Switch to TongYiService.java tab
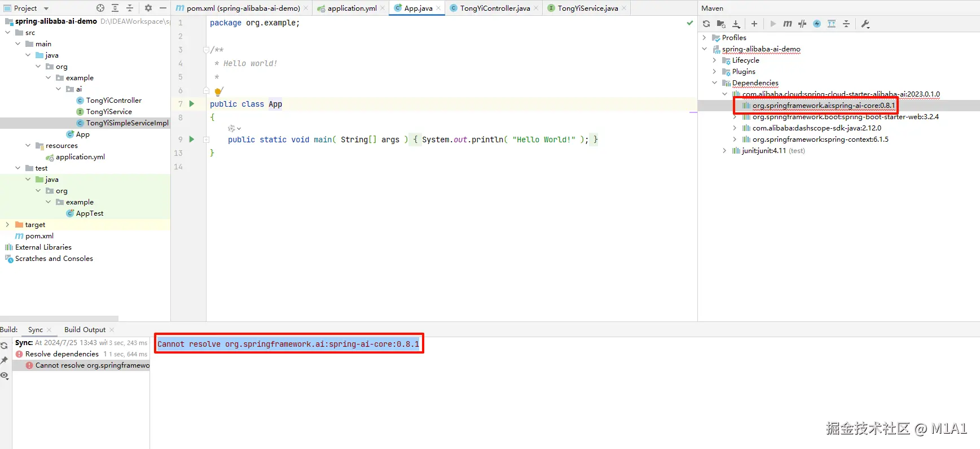The image size is (980, 449). tap(587, 8)
